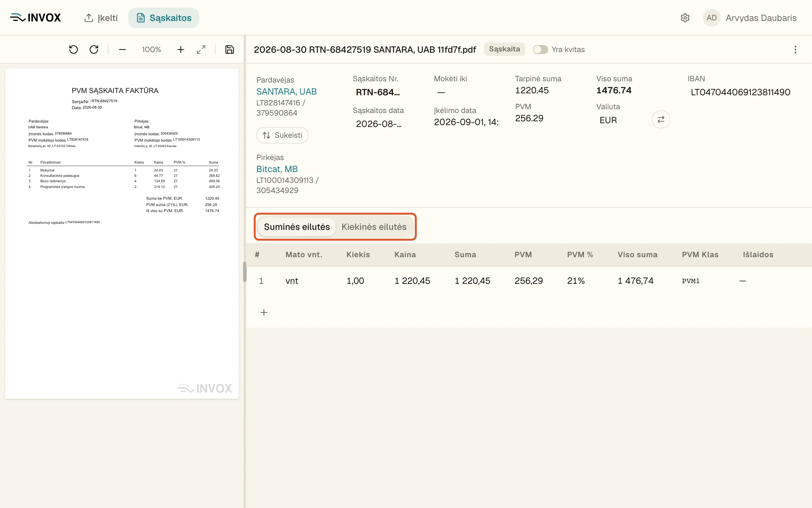The height and width of the screenshot is (508, 812).
Task: Save the document with floppy icon
Action: 230,50
